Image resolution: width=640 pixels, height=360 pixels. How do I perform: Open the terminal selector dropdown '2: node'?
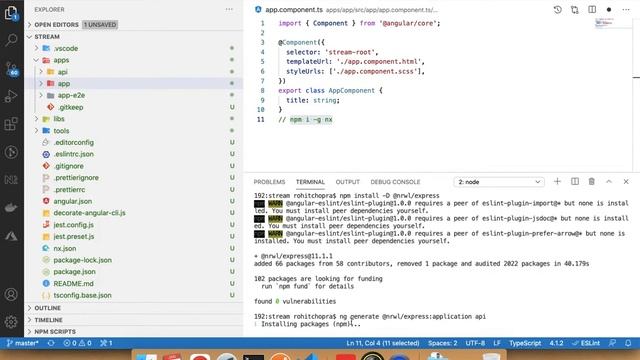[x=499, y=182]
